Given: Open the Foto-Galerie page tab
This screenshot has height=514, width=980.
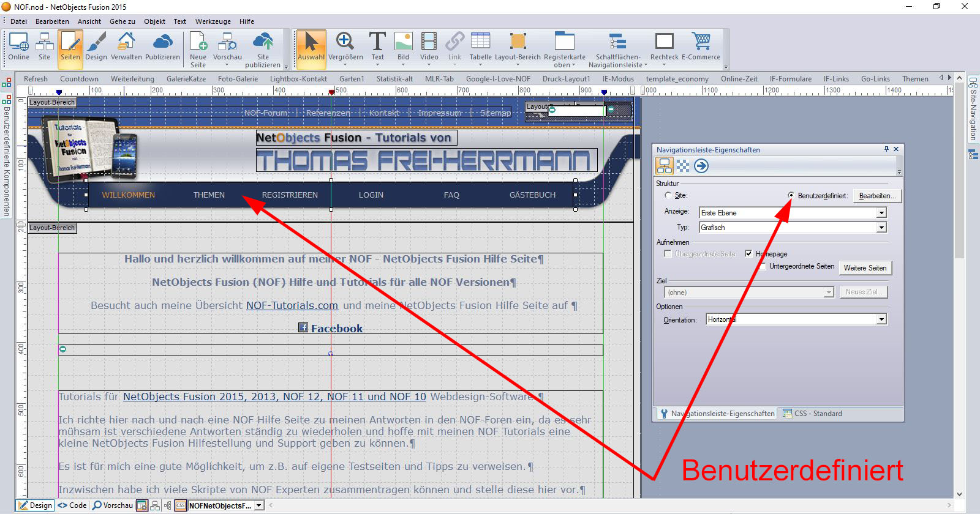Looking at the screenshot, I should point(238,79).
